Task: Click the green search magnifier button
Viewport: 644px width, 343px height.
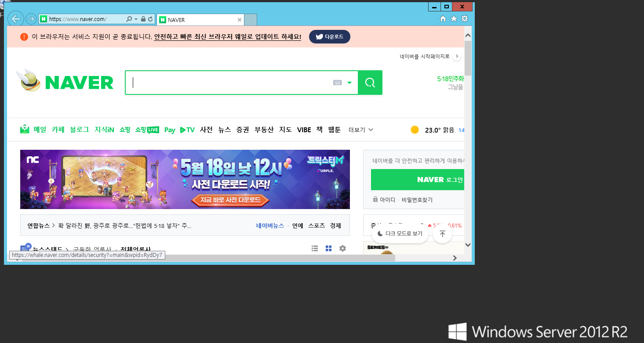Action: 370,83
